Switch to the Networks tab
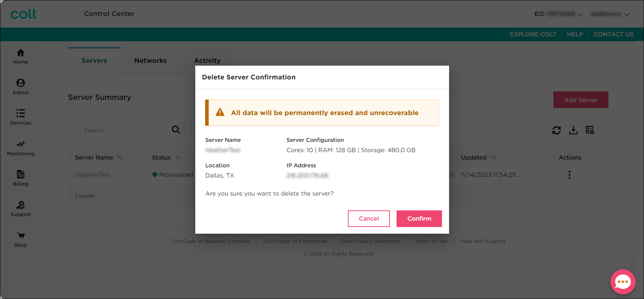 [151, 61]
